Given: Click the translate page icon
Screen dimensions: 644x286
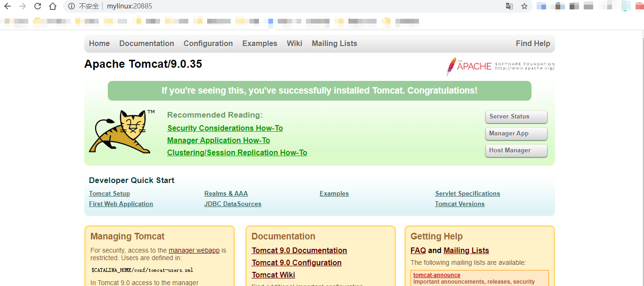Looking at the screenshot, I should 509,6.
